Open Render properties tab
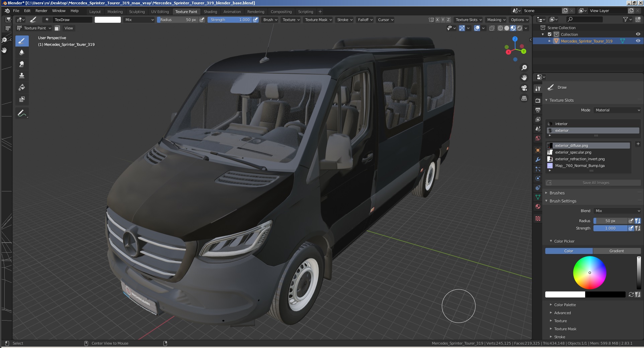Viewport: 644px width, 348px height. pos(538,100)
